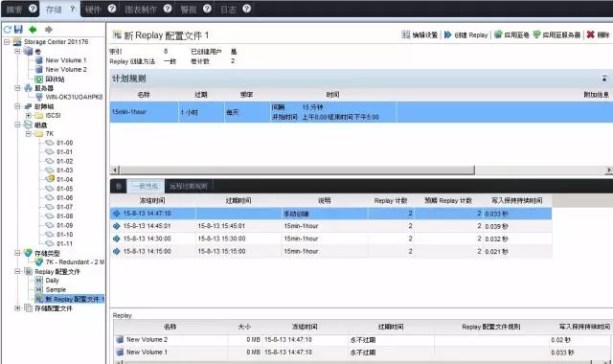
Task: Click right arrow of schedule rules scrollbar
Action: [609, 171]
